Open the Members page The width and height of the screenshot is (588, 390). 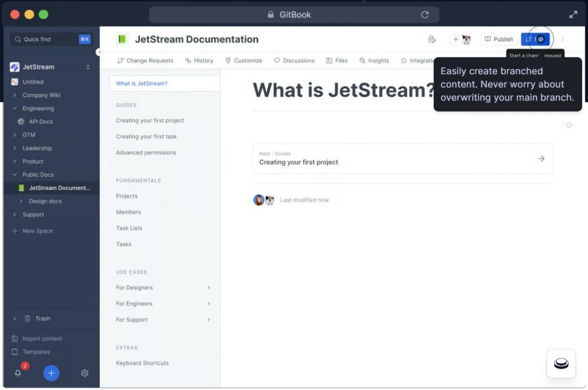pos(129,212)
